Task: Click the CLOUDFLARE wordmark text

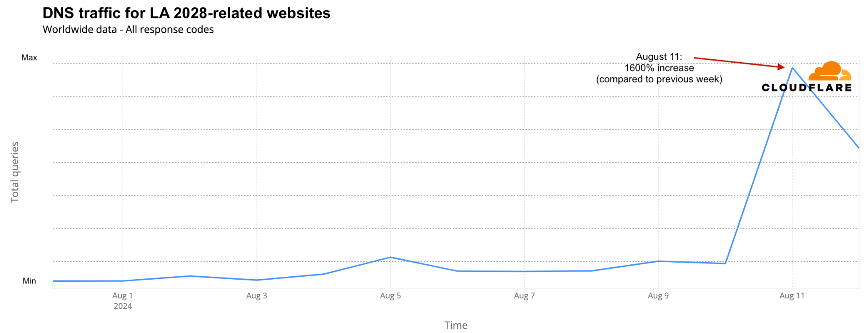Action: coord(806,88)
